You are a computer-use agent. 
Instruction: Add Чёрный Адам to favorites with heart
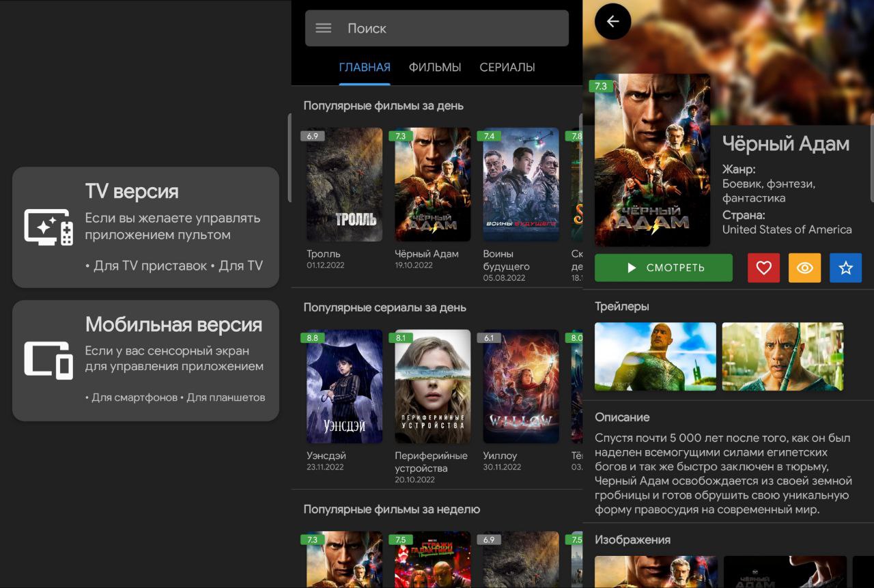coord(763,268)
